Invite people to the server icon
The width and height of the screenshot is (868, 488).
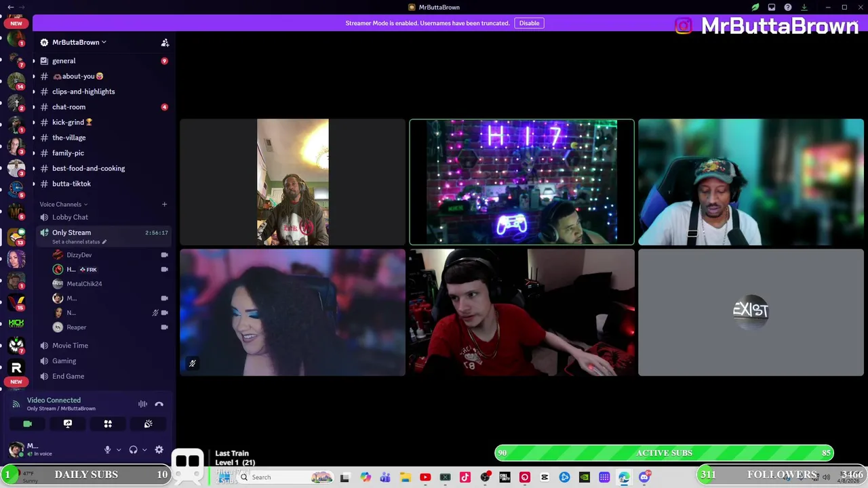point(165,42)
